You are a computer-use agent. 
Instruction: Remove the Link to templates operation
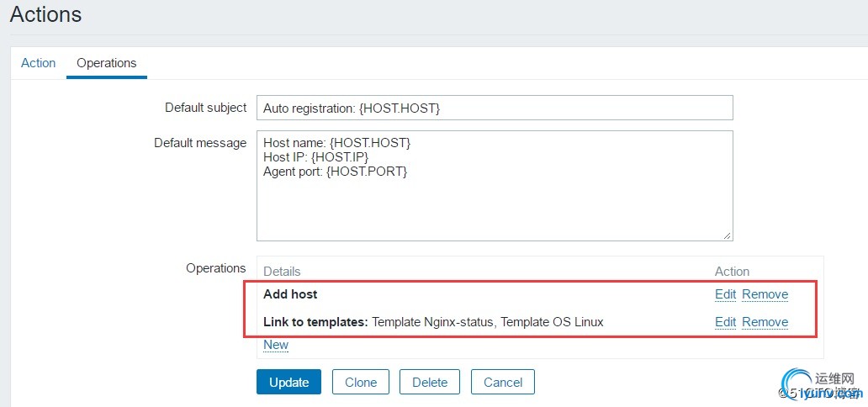point(765,322)
